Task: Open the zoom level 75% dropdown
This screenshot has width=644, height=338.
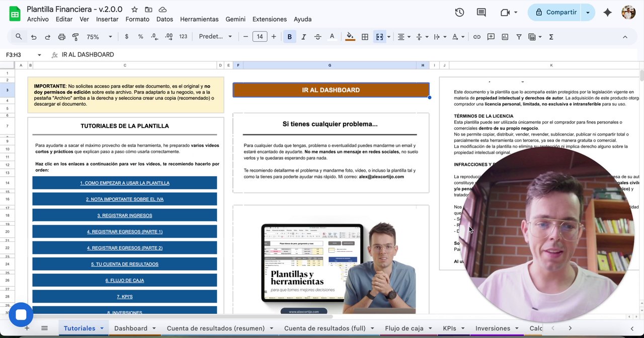Action: click(99, 37)
